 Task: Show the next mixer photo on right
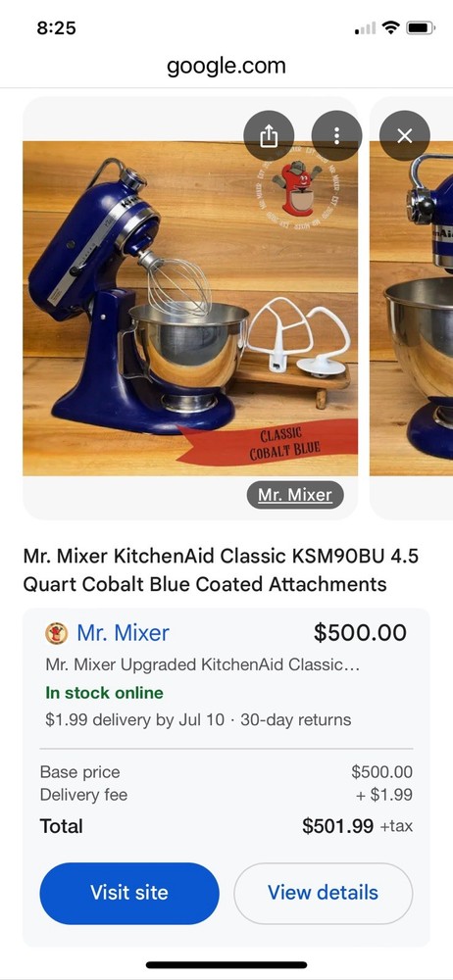411,308
